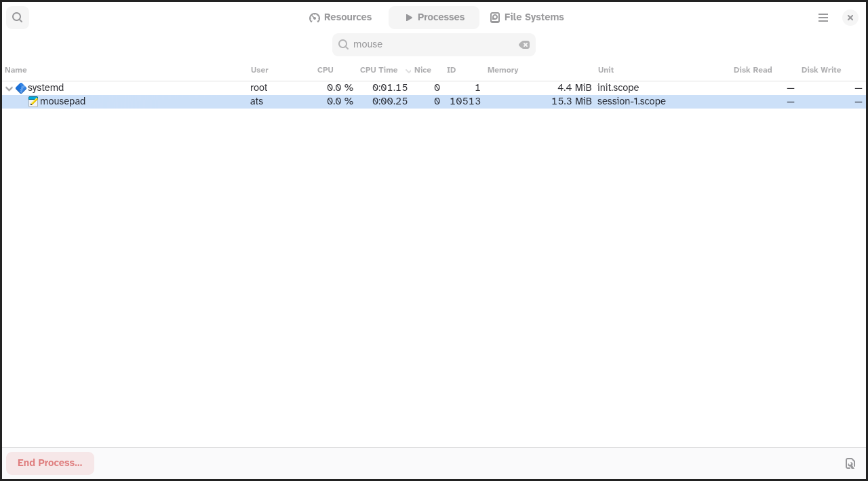This screenshot has width=868, height=481.
Task: Click unit session-1.scope
Action: [632, 102]
